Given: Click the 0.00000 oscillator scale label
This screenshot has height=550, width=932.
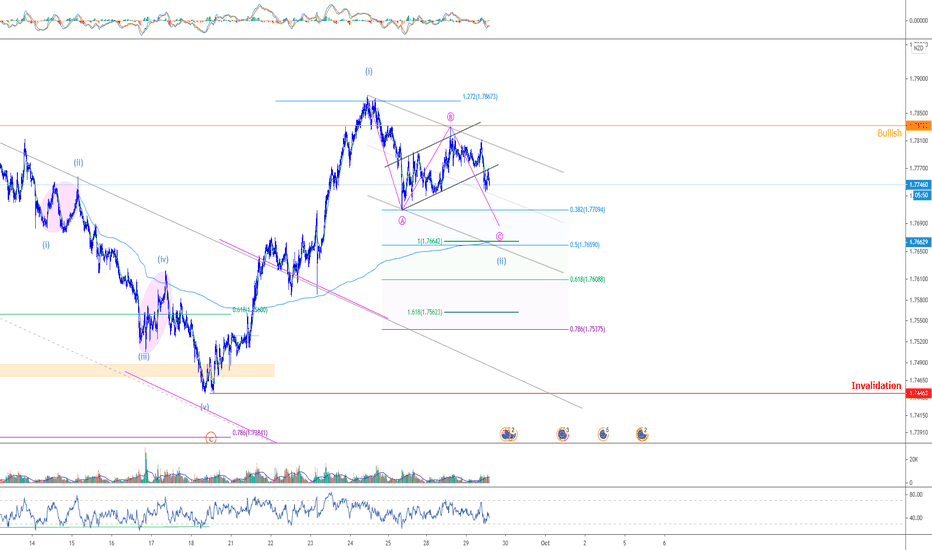Looking at the screenshot, I should click(918, 20).
